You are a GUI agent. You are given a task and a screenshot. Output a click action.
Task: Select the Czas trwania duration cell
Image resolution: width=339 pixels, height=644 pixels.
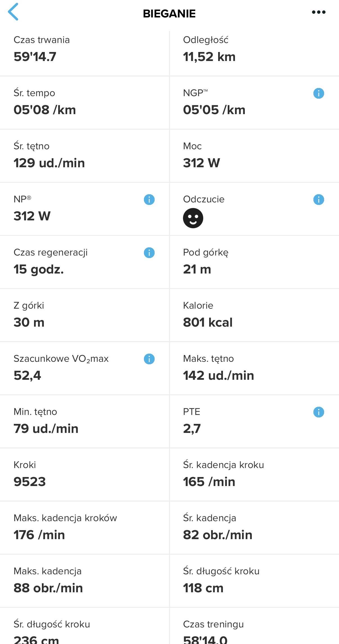[x=84, y=49]
